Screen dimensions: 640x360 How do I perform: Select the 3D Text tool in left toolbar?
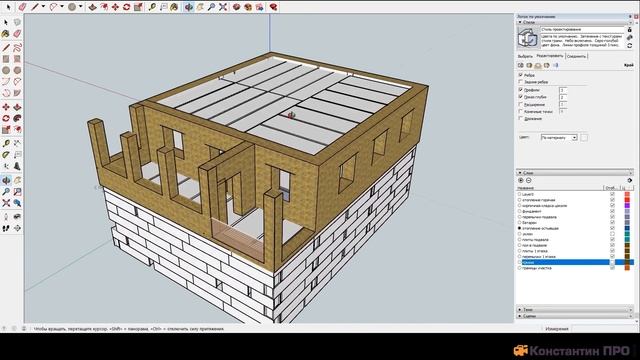(17, 167)
